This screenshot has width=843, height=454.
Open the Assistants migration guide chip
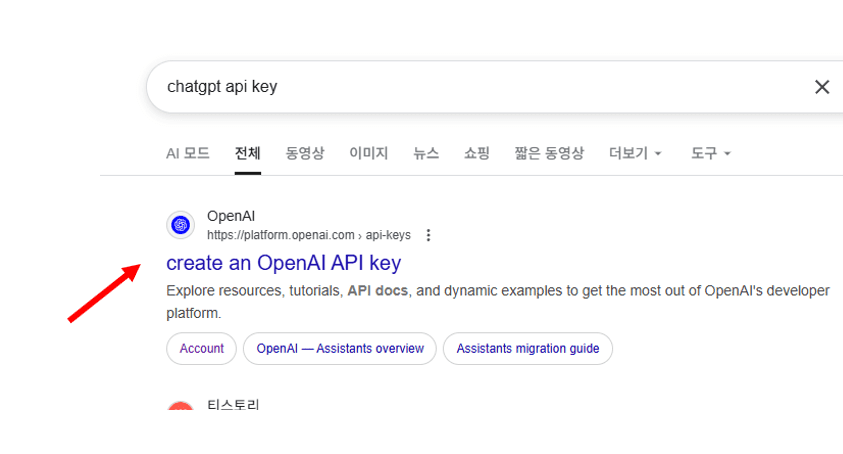click(527, 349)
